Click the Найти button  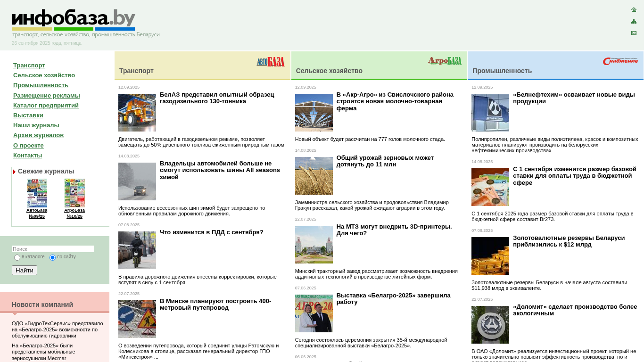pyautogui.click(x=25, y=270)
